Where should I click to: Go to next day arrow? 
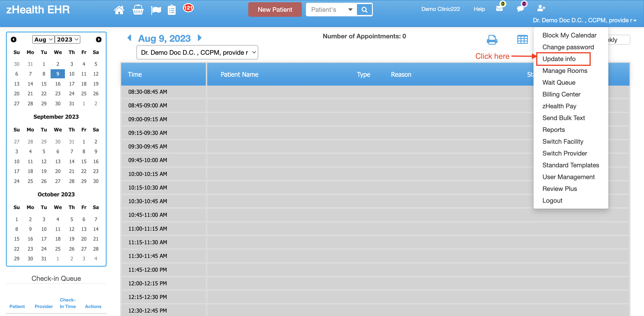point(199,38)
